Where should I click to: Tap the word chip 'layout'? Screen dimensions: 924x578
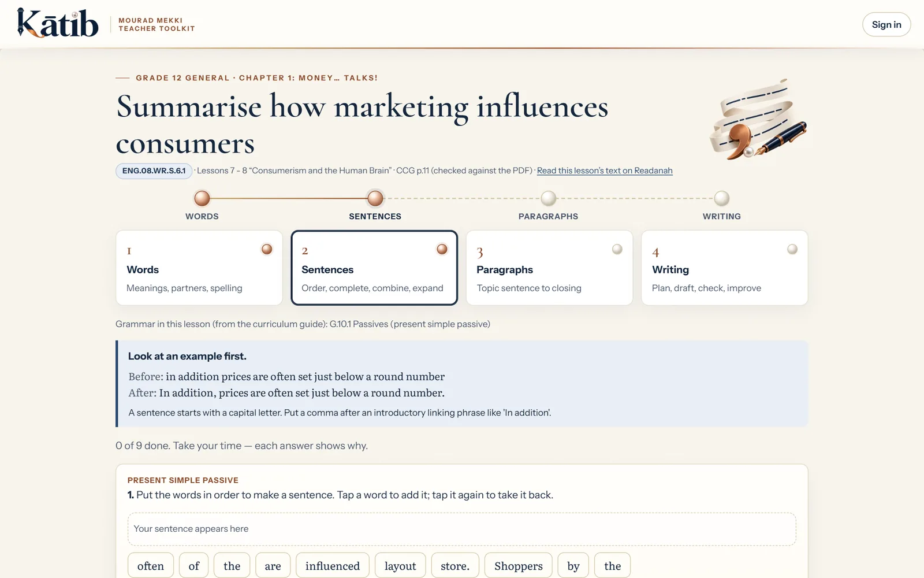400,566
